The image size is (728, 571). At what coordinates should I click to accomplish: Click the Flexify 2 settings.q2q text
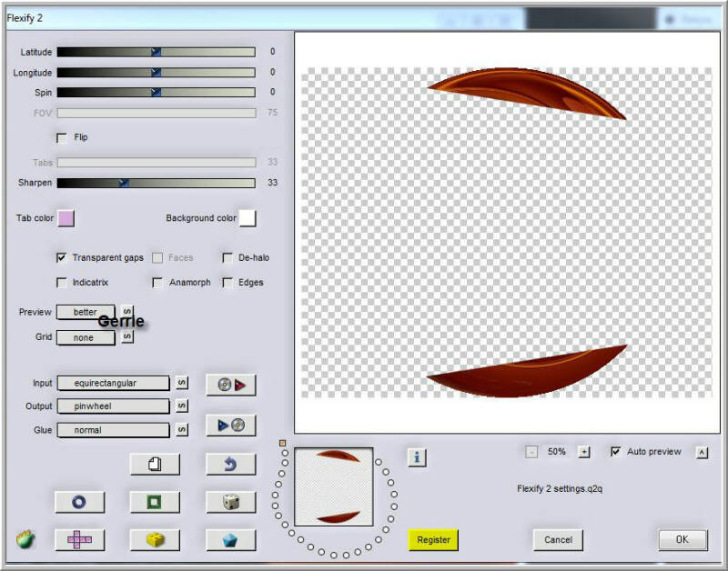[x=560, y=488]
